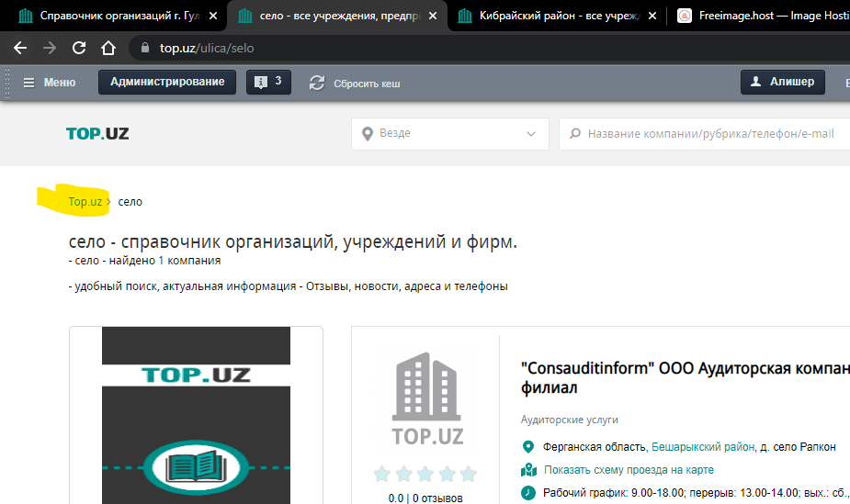Switch to the Freeimage.host tab
Image resolution: width=850 pixels, height=504 pixels.
[x=764, y=16]
